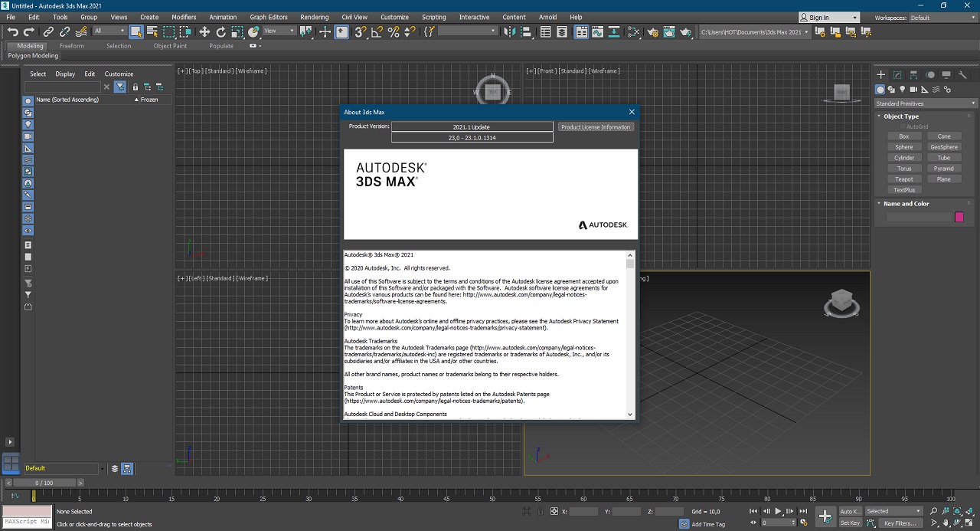This screenshot has height=531, width=980.
Task: Open the Workspaces Default dropdown
Action: 942,18
